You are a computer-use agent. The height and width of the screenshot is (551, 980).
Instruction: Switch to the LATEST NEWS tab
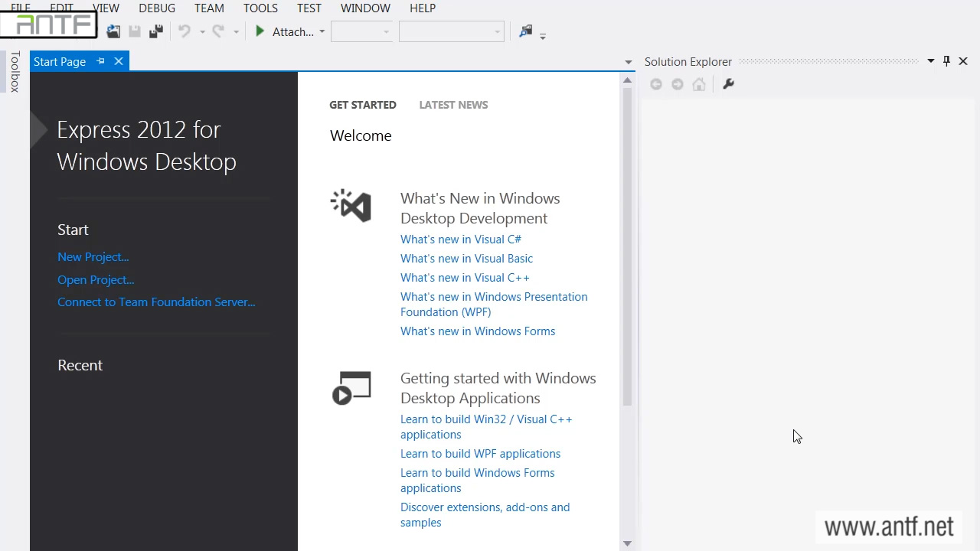(453, 105)
